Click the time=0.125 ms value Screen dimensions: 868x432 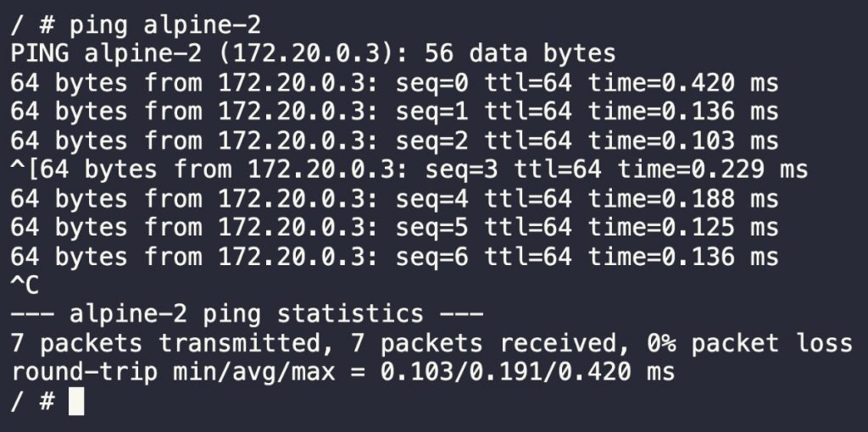tap(683, 228)
